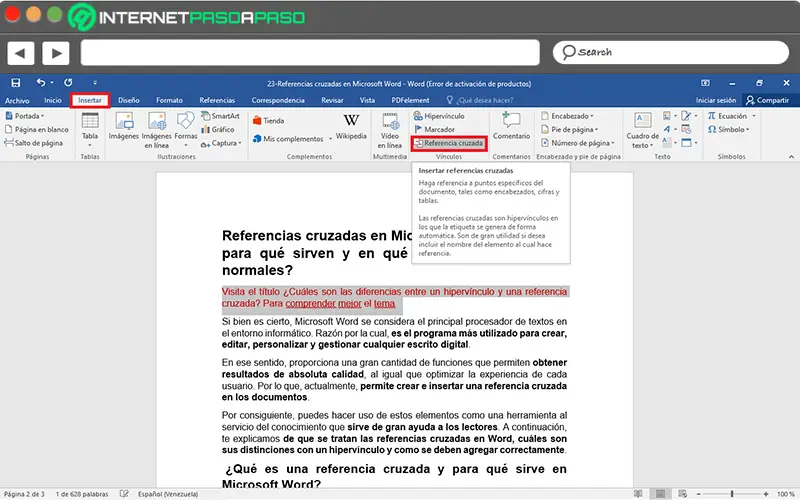Insert date and time icon
This screenshot has width=800, height=500.
click(686, 130)
